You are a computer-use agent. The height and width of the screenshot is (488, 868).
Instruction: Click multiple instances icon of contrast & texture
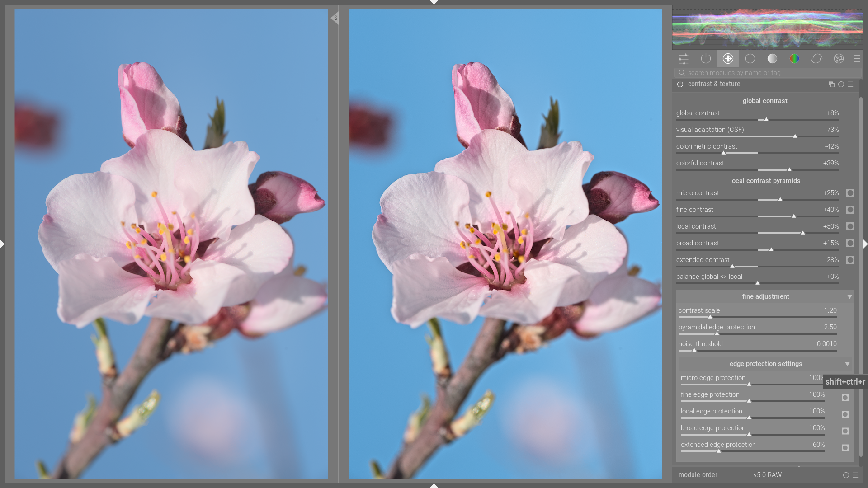click(831, 84)
